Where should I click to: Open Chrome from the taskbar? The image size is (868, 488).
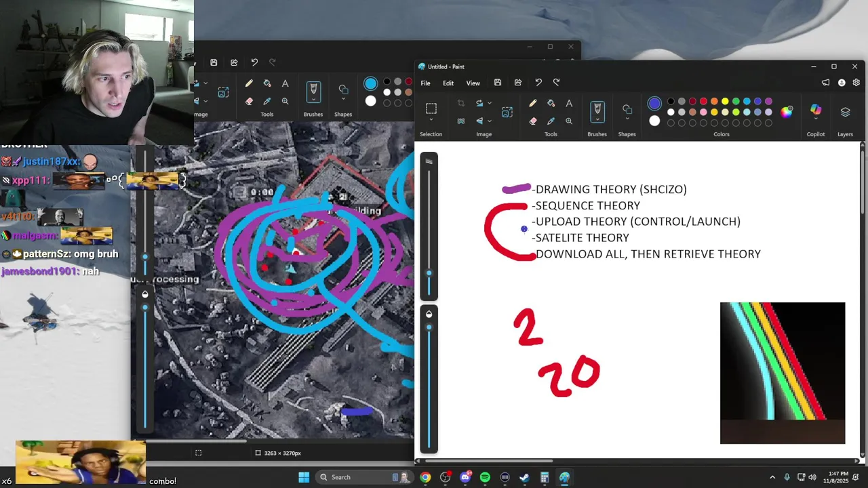425,477
